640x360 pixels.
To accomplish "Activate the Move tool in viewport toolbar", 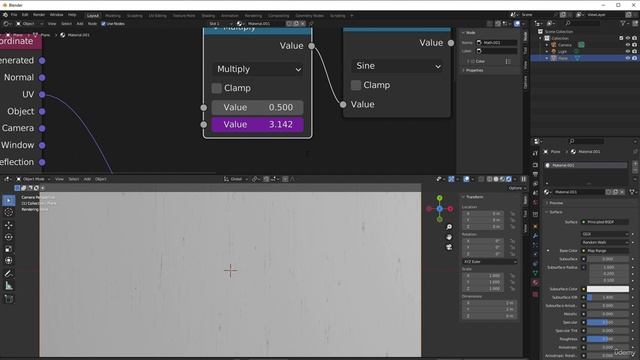I will tap(9, 225).
